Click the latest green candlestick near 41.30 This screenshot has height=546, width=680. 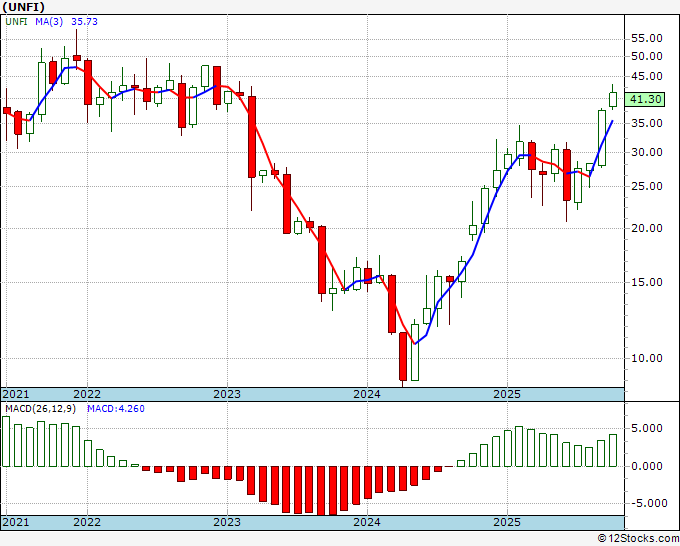[x=613, y=99]
